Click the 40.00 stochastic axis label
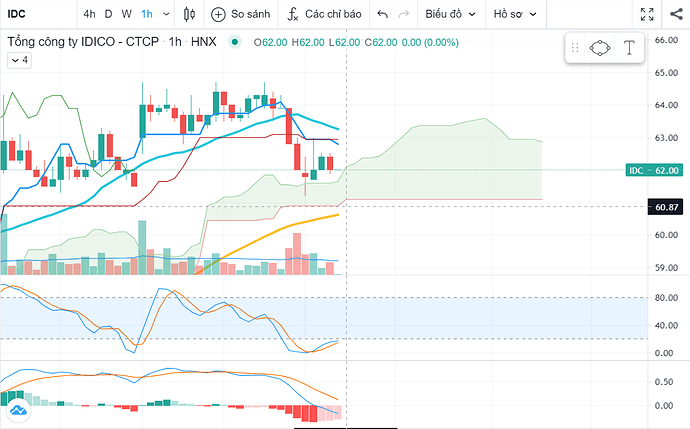Viewport: 690px width, 429px height. click(x=666, y=326)
